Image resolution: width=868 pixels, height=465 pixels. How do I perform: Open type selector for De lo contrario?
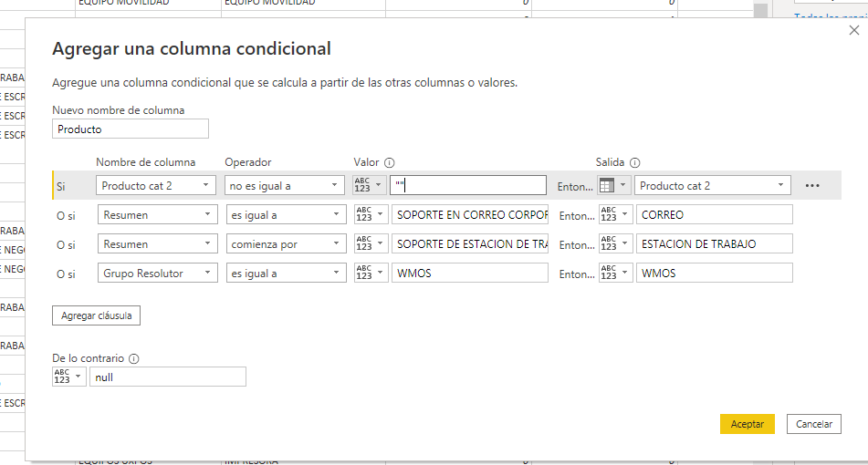(x=69, y=377)
